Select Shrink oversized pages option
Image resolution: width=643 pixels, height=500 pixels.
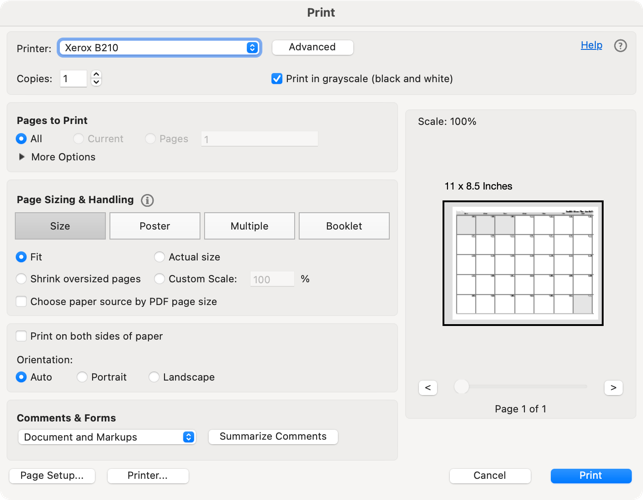21,279
